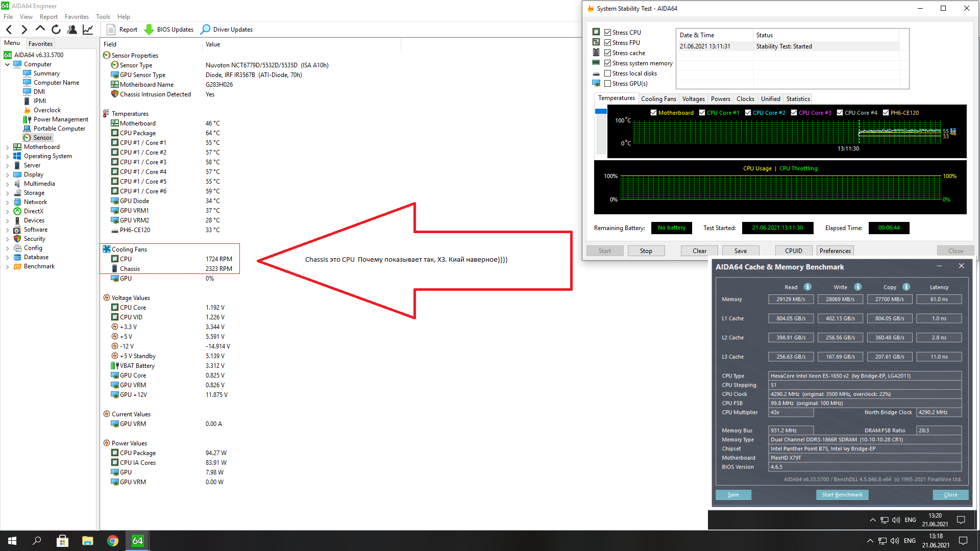Click the BIOS Updates green arrow
980x551 pixels.
149,30
